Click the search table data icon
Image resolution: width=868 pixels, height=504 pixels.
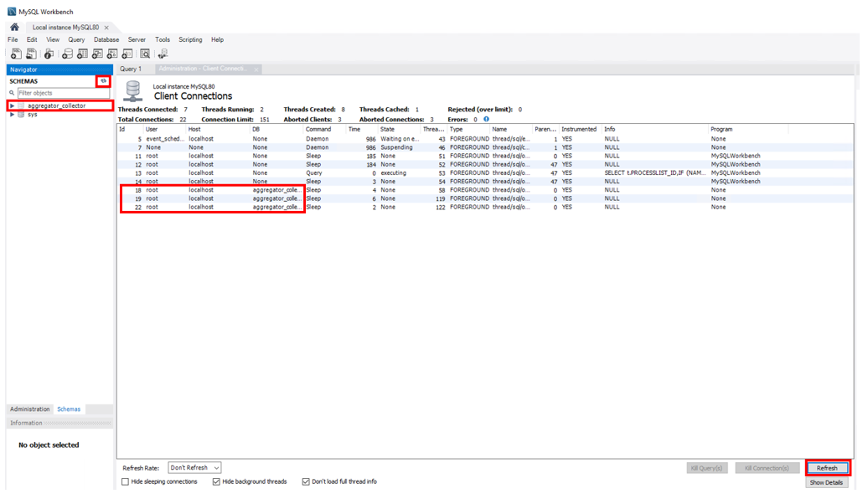click(x=145, y=54)
